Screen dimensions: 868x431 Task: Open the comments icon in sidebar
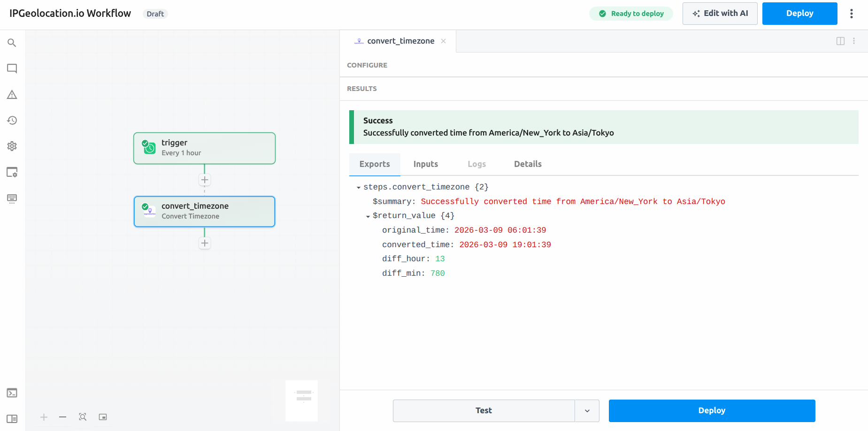point(12,68)
